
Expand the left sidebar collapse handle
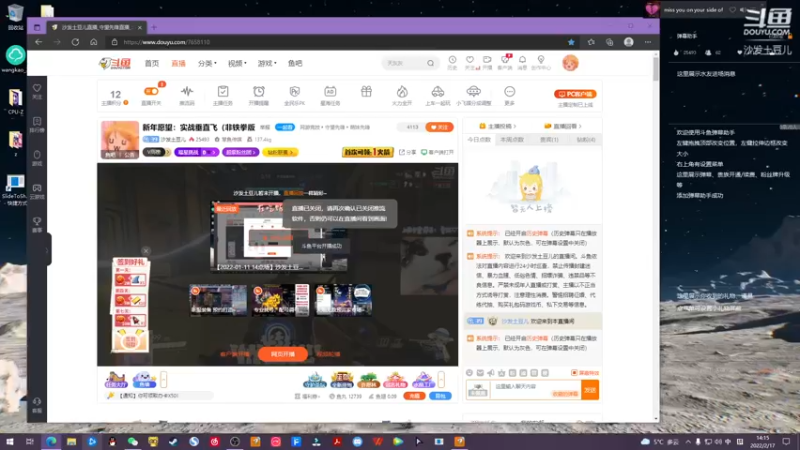point(47,249)
